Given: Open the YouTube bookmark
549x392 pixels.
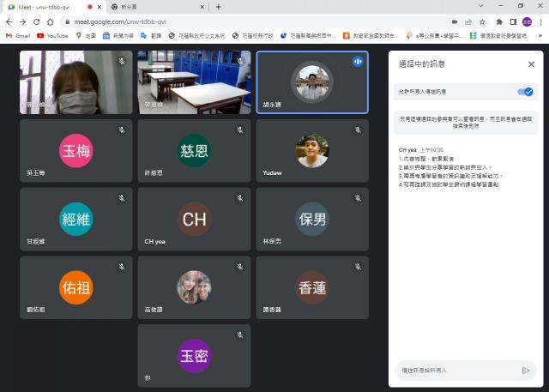Looking at the screenshot, I should click(51, 36).
